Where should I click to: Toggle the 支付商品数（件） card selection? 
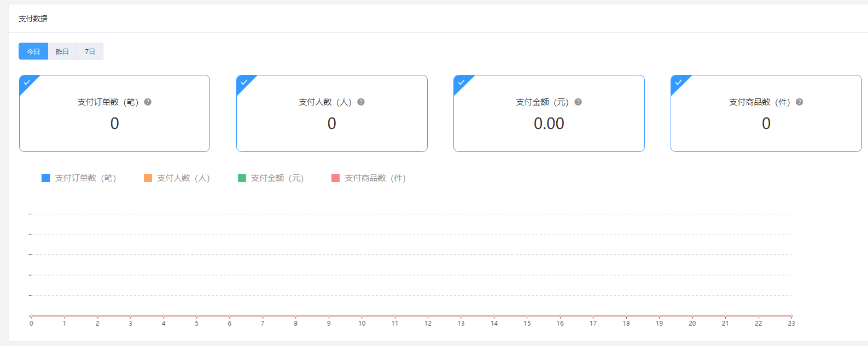click(x=766, y=113)
